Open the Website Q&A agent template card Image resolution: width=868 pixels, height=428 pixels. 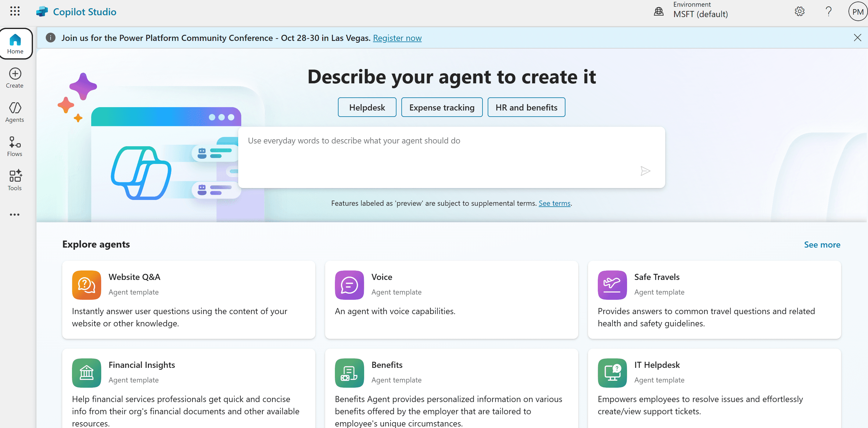(189, 299)
